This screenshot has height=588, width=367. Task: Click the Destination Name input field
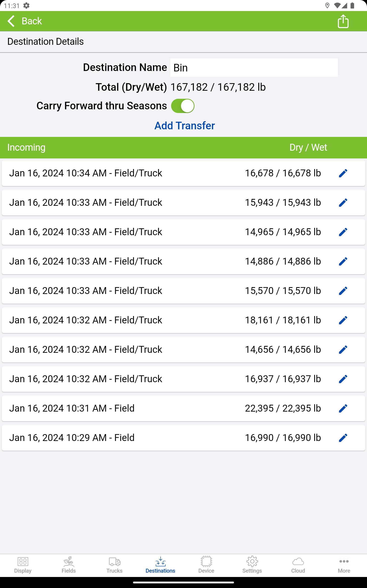[254, 68]
